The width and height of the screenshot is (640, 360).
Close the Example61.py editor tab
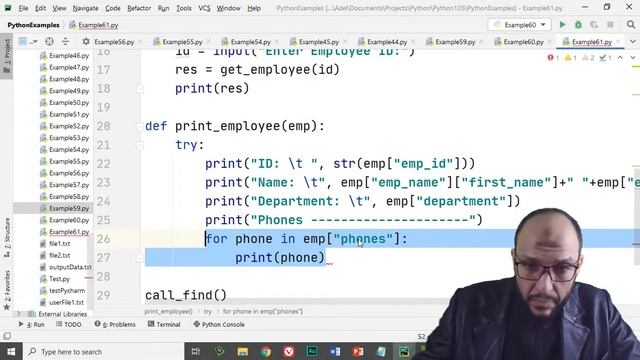pos(618,42)
